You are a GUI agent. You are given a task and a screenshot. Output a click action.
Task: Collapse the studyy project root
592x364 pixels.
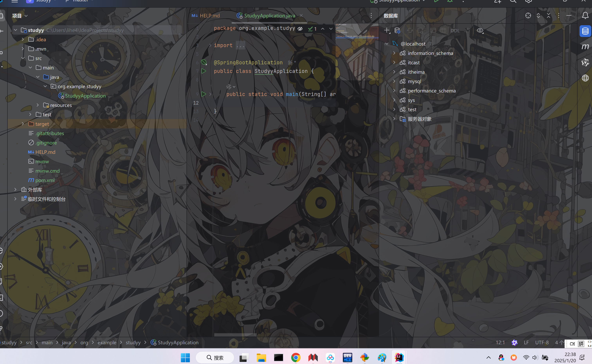(15, 30)
